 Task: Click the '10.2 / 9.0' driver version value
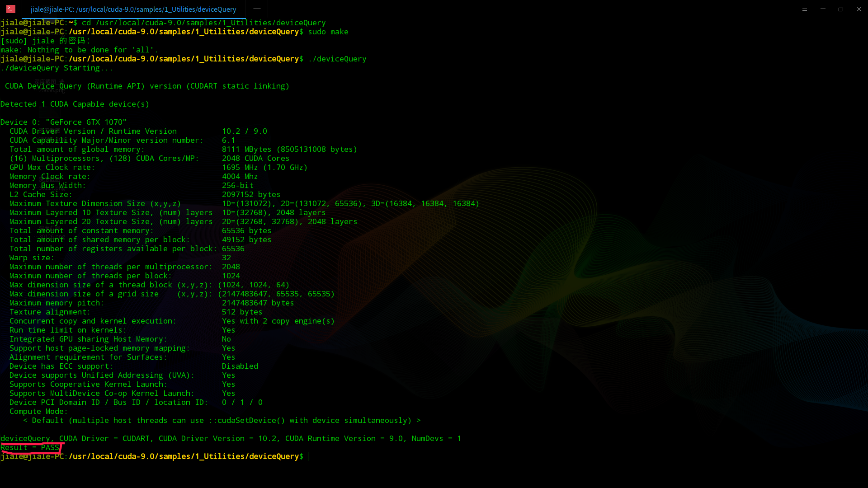tap(245, 131)
